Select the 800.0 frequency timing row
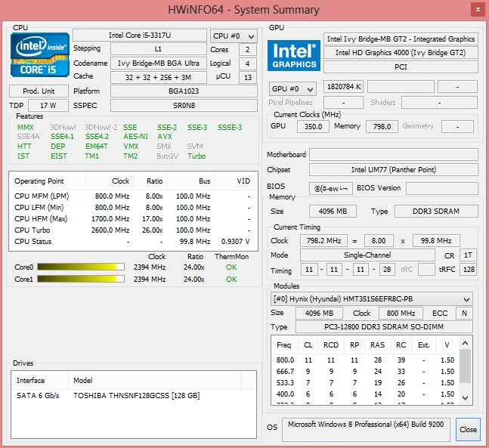489x448 pixels. [x=365, y=360]
